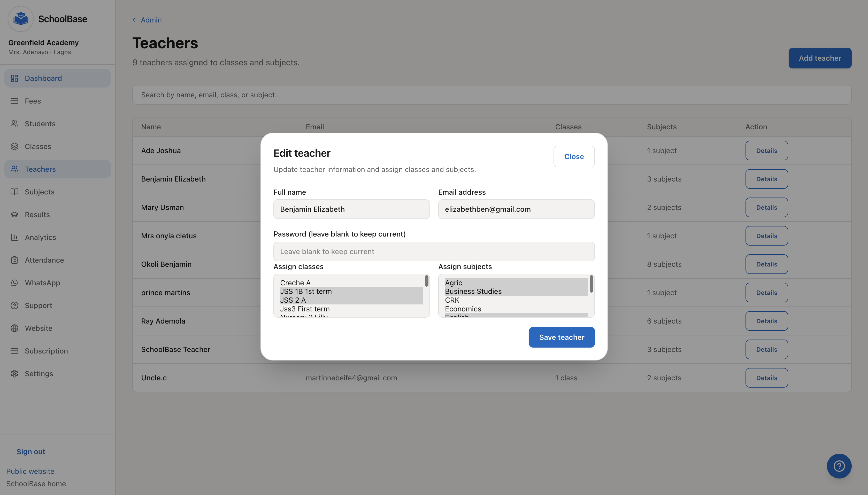
Task: Click into the Email address field
Action: click(x=516, y=209)
